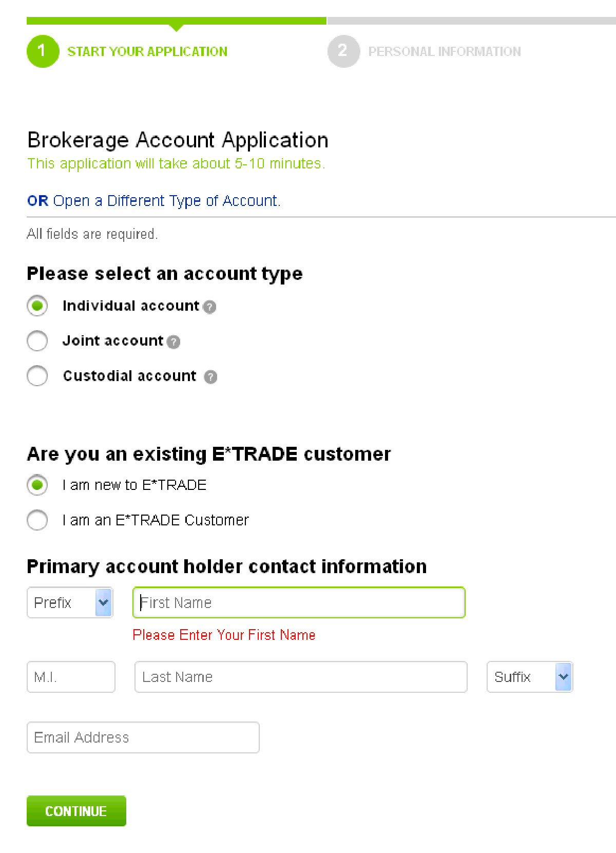Screen dimensions: 616x853
Task: Click the green progress arrow marker
Action: click(x=177, y=27)
